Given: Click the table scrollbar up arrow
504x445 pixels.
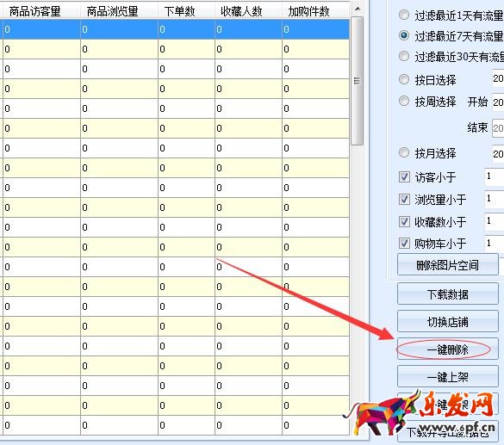Looking at the screenshot, I should point(357,9).
